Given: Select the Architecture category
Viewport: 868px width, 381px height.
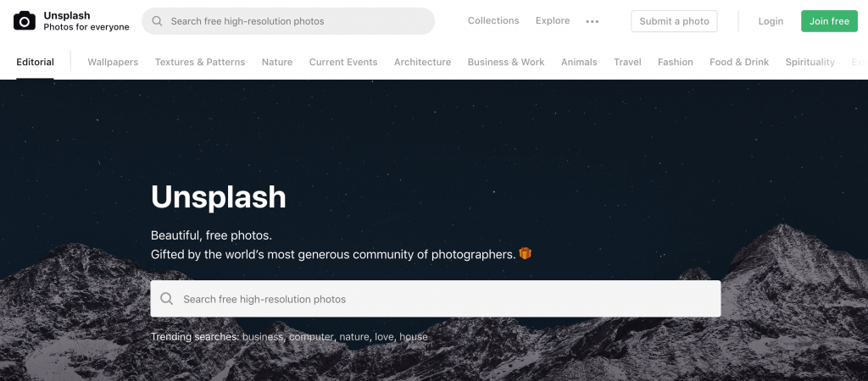Looking at the screenshot, I should (422, 62).
